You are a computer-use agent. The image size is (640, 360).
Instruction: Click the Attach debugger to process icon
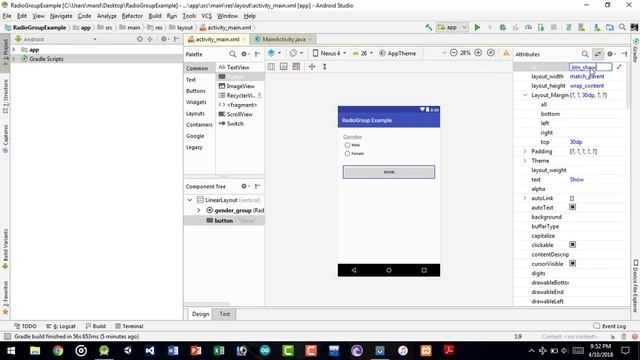click(x=541, y=27)
